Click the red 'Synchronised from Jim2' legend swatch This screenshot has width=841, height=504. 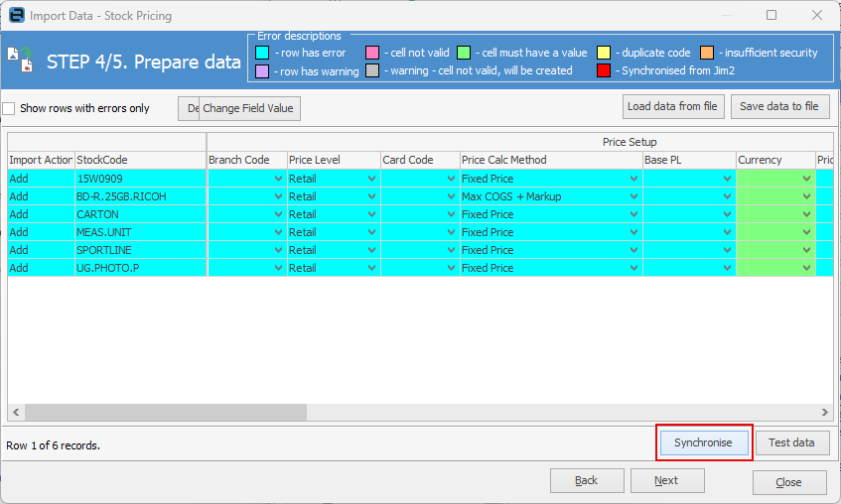604,70
